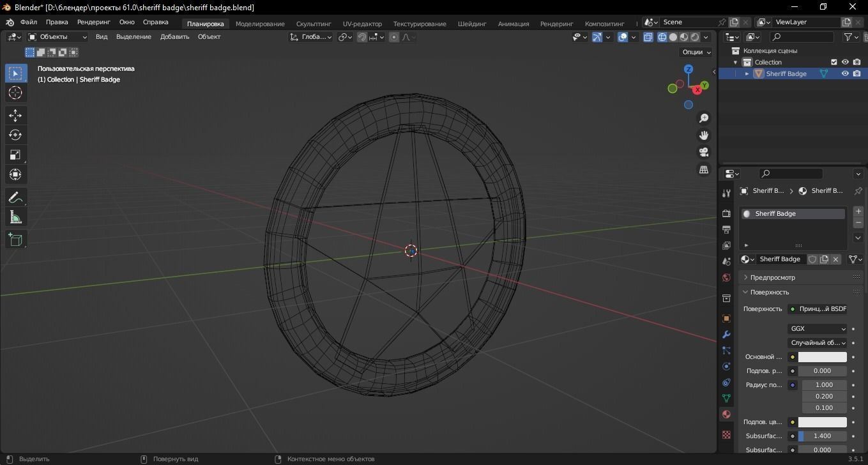
Task: Switch to the Моделирование workspace tab
Action: point(260,24)
